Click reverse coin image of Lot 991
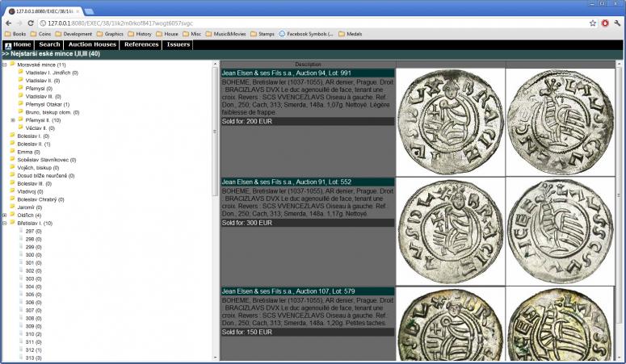This screenshot has width=626, height=364. (x=561, y=122)
